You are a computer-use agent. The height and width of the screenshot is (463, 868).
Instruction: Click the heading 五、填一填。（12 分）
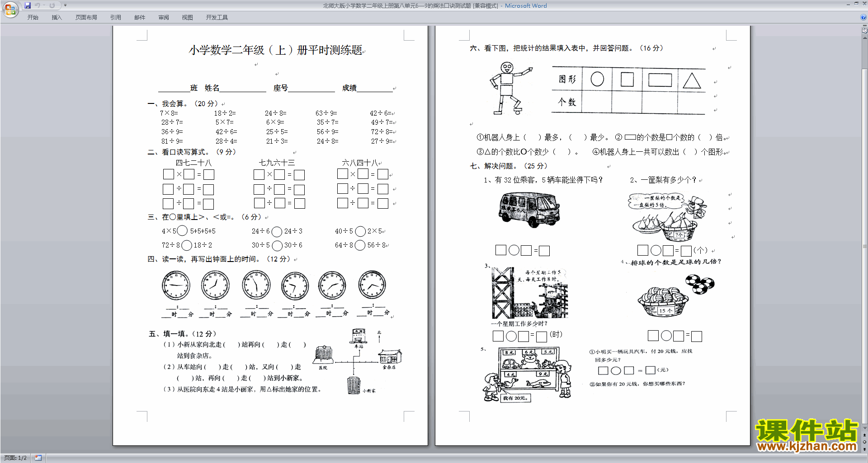(x=183, y=334)
